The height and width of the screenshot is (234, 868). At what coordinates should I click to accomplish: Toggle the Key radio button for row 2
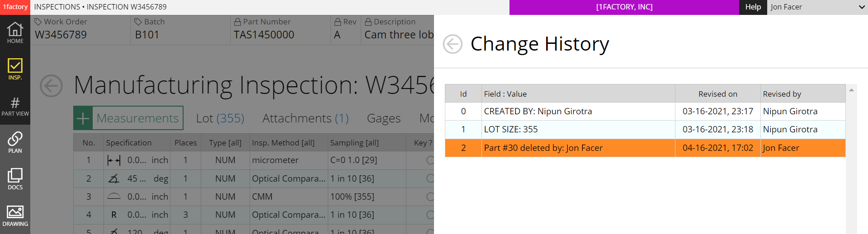(430, 178)
